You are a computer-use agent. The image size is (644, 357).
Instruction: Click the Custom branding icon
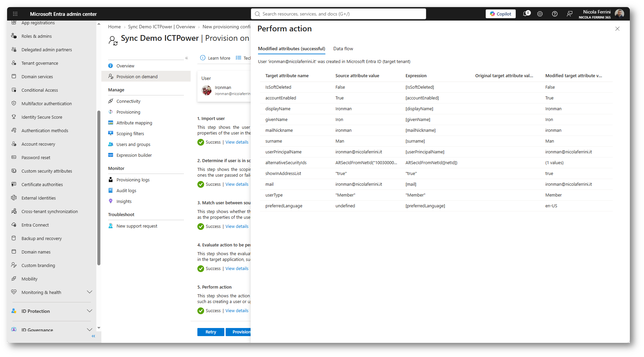pyautogui.click(x=14, y=265)
